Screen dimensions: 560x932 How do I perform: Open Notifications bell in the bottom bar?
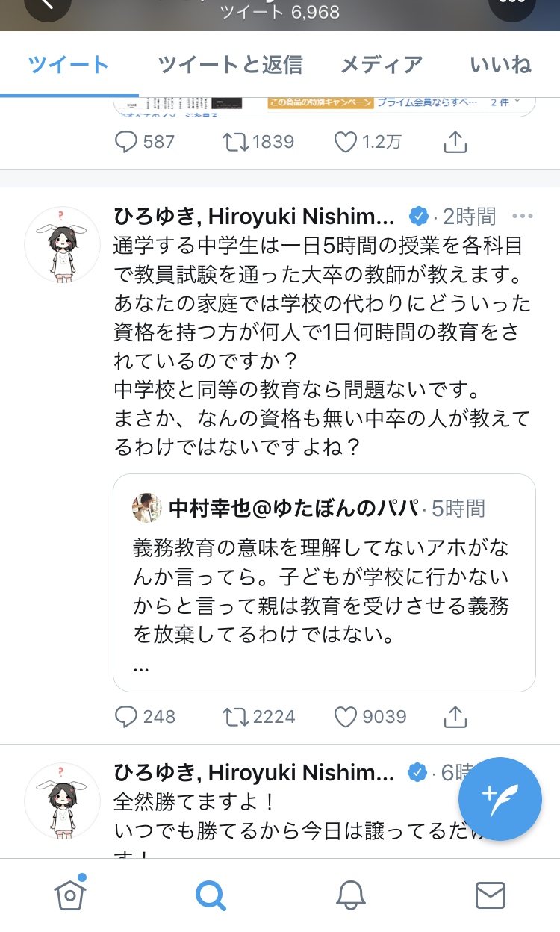350,894
